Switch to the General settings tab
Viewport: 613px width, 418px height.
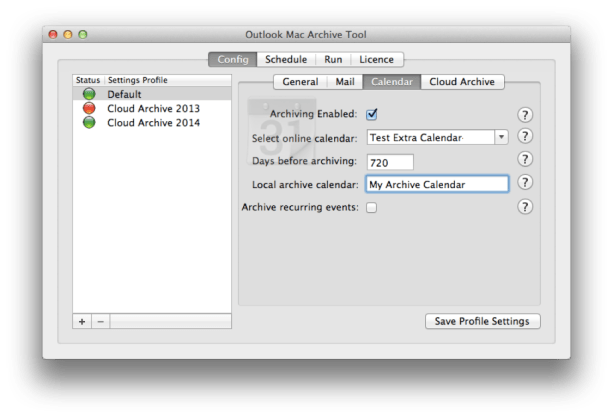300,82
